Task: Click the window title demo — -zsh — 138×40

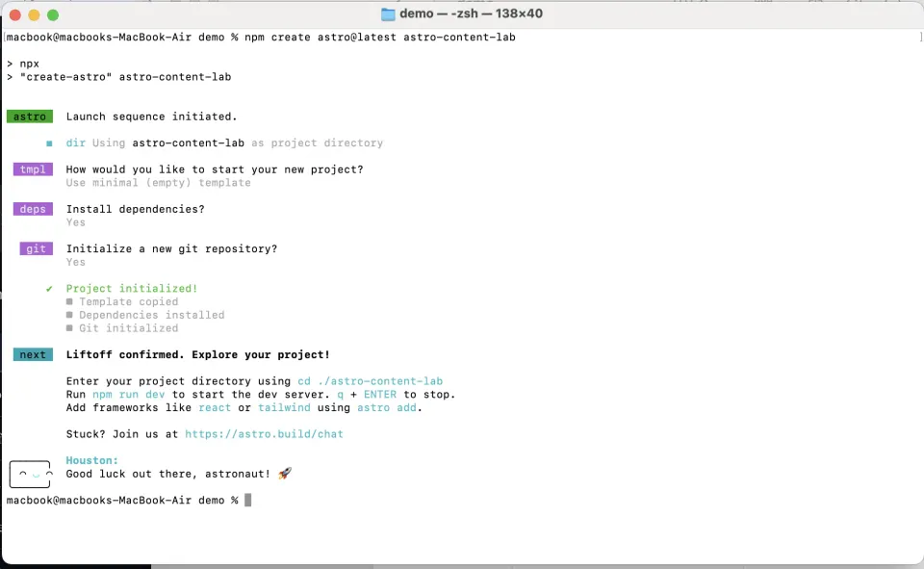Action: (x=471, y=13)
